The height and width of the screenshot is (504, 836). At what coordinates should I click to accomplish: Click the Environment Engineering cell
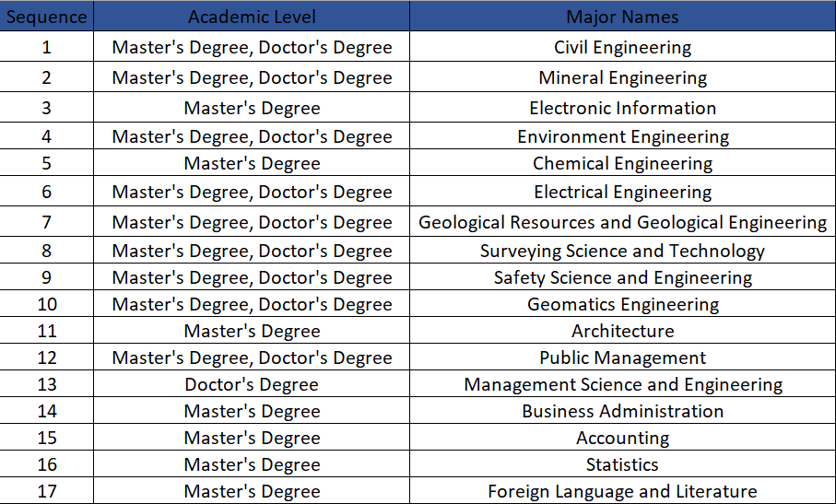622,136
